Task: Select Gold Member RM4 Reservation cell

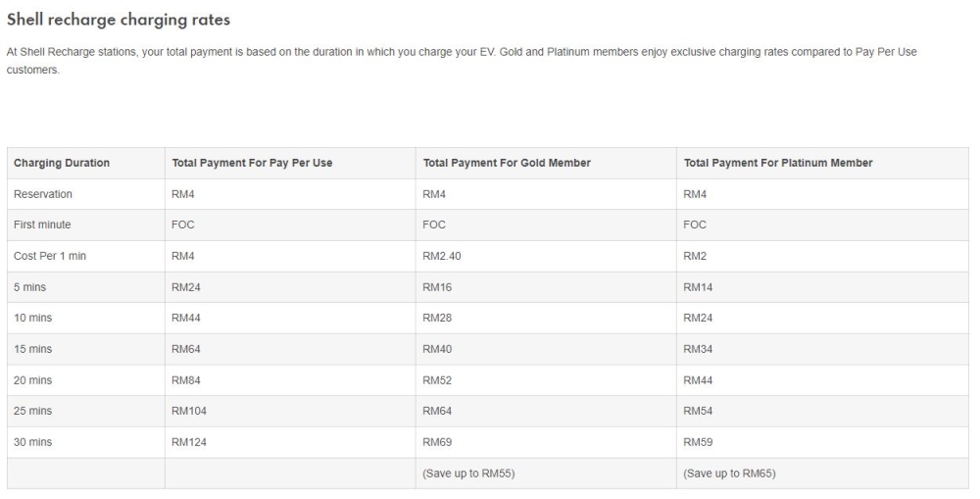Action: [x=434, y=194]
